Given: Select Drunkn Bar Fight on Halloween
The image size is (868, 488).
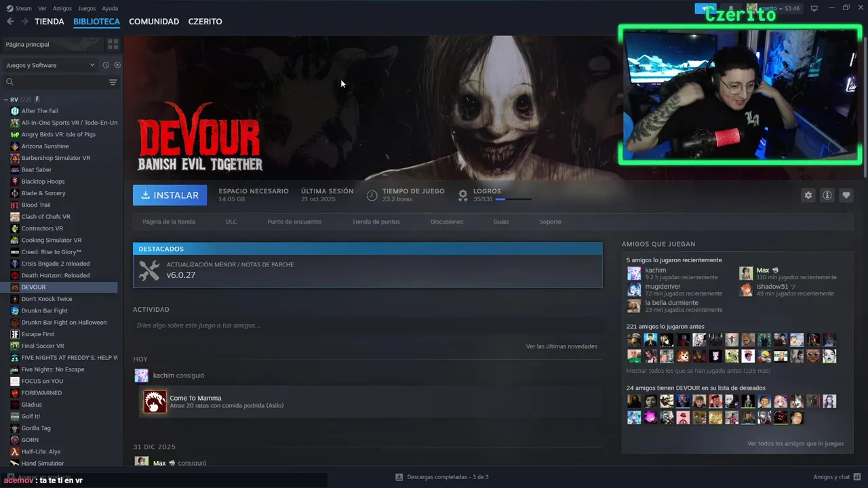Looking at the screenshot, I should point(64,323).
